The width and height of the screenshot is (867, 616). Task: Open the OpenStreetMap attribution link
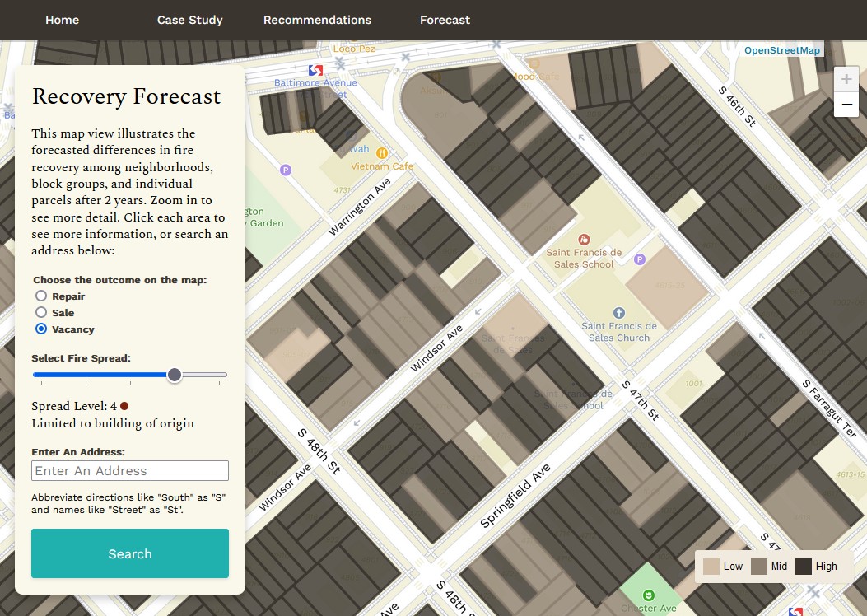[x=782, y=50]
